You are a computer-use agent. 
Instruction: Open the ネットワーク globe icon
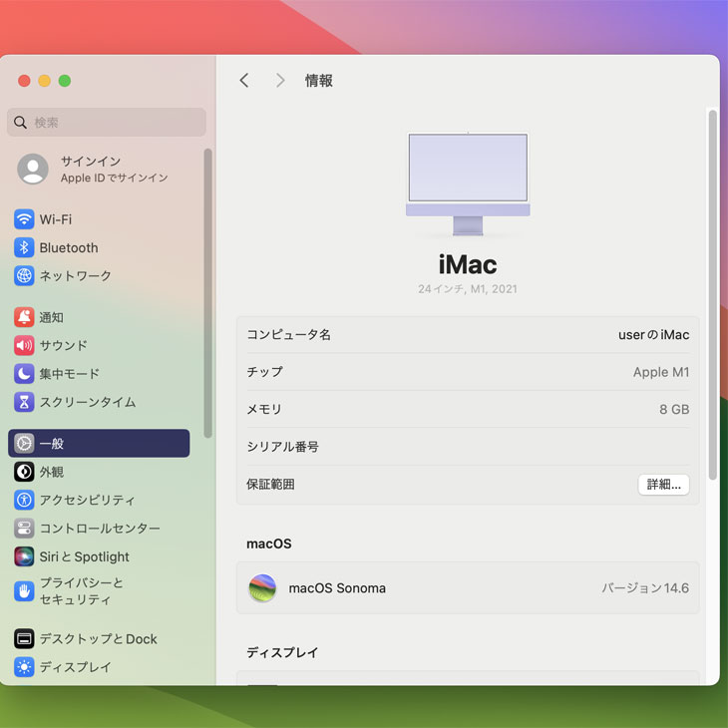(24, 276)
